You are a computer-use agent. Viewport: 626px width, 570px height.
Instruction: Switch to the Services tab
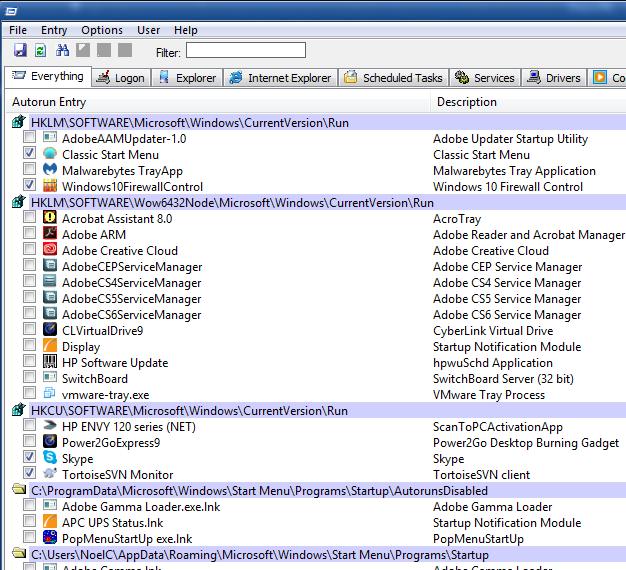point(485,78)
